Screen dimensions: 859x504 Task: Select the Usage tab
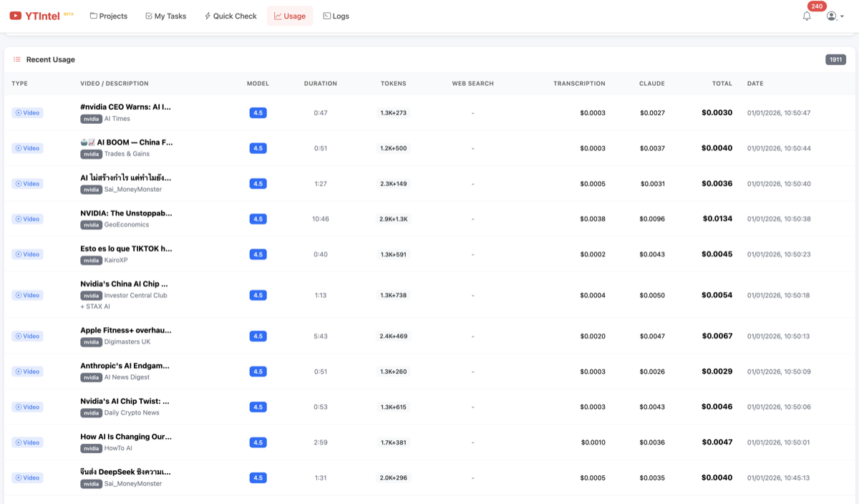290,16
